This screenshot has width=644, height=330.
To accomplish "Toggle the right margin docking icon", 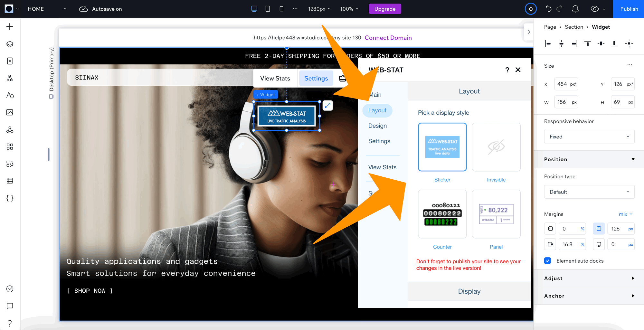I will click(550, 244).
